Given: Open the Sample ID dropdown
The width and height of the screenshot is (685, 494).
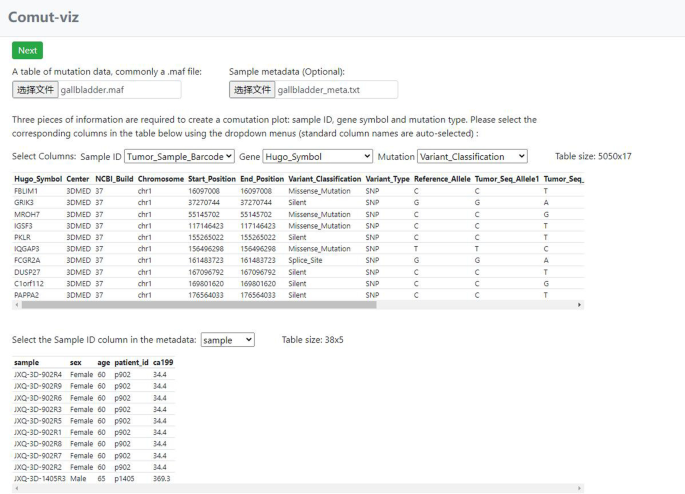Looking at the screenshot, I should pyautogui.click(x=179, y=156).
